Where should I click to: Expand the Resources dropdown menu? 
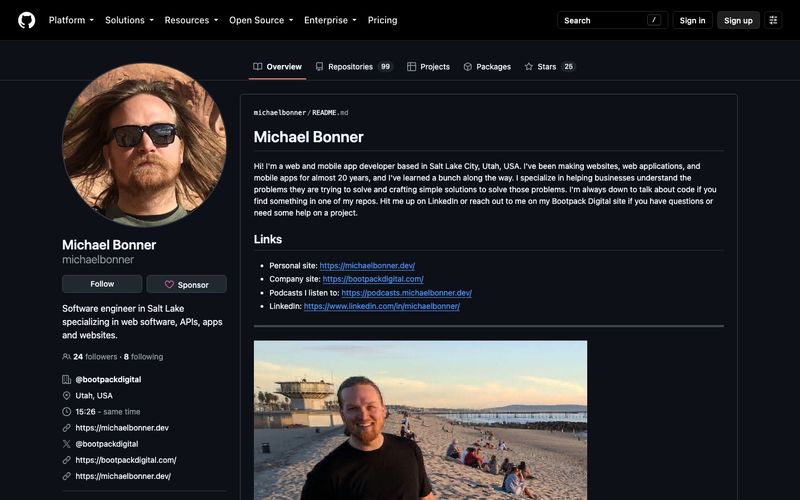coord(191,20)
